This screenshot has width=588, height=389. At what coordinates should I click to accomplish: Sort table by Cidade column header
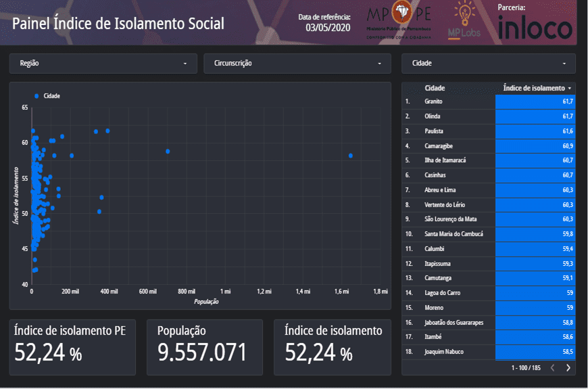click(435, 89)
